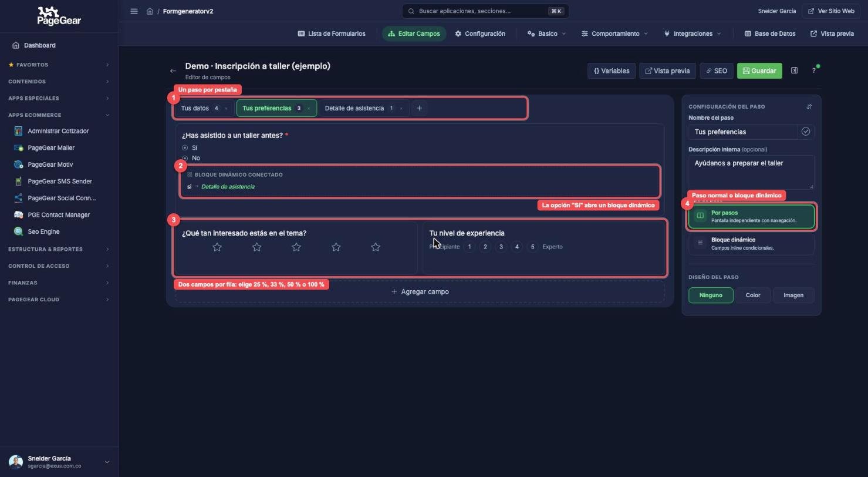Open Administrar Cotizador app
Image resolution: width=868 pixels, height=477 pixels.
pos(59,131)
